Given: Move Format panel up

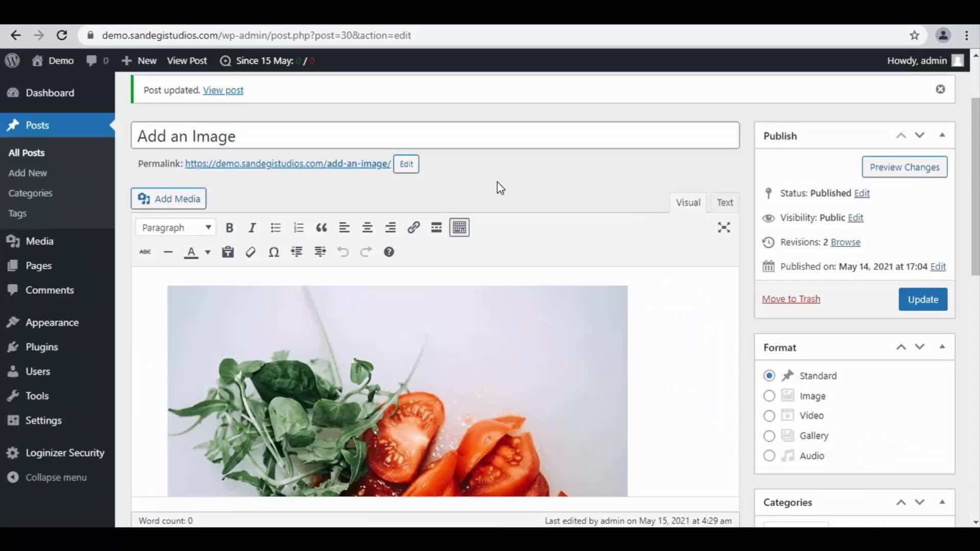Looking at the screenshot, I should click(901, 347).
